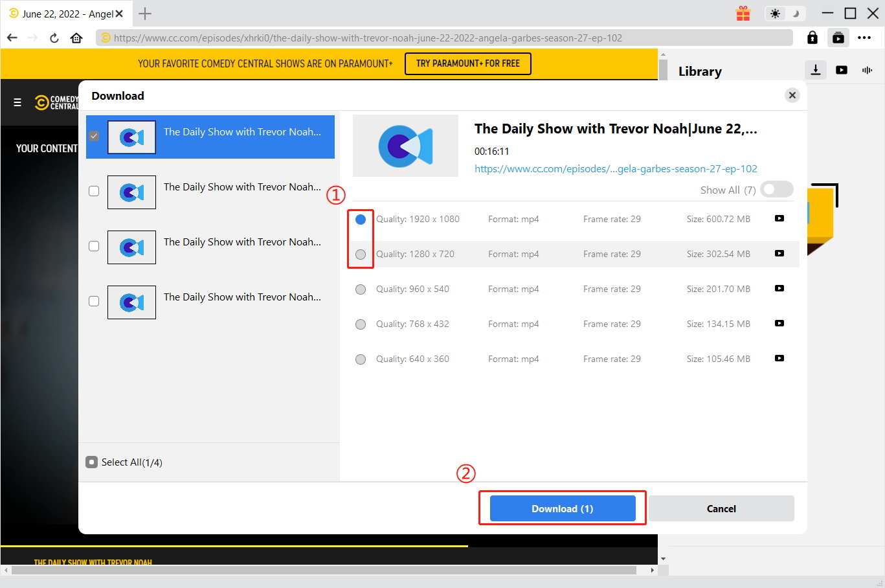Open the three-dots more menu
This screenshot has width=885, height=588.
point(864,38)
